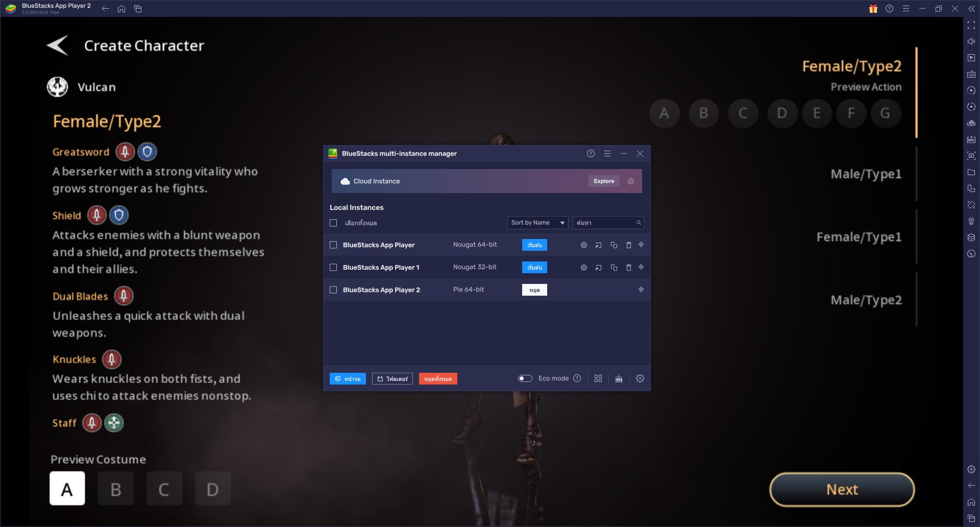Open BlueStacks help from the title bar
This screenshot has width=980, height=527.
(889, 9)
